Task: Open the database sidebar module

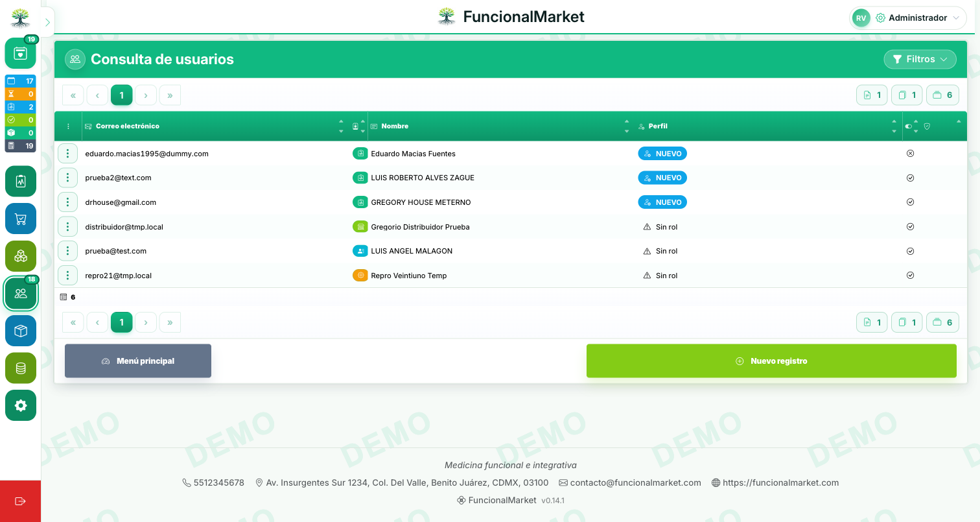Action: click(20, 368)
